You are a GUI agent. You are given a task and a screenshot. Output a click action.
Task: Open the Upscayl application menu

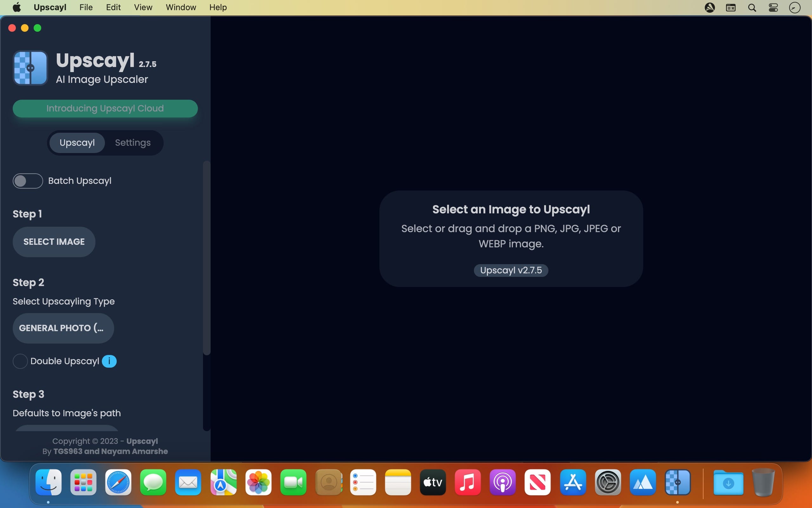pyautogui.click(x=50, y=7)
